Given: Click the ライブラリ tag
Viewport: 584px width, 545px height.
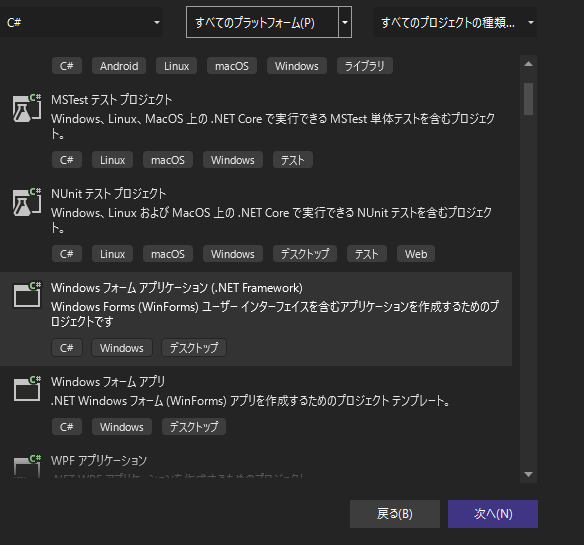Looking at the screenshot, I should tap(365, 66).
